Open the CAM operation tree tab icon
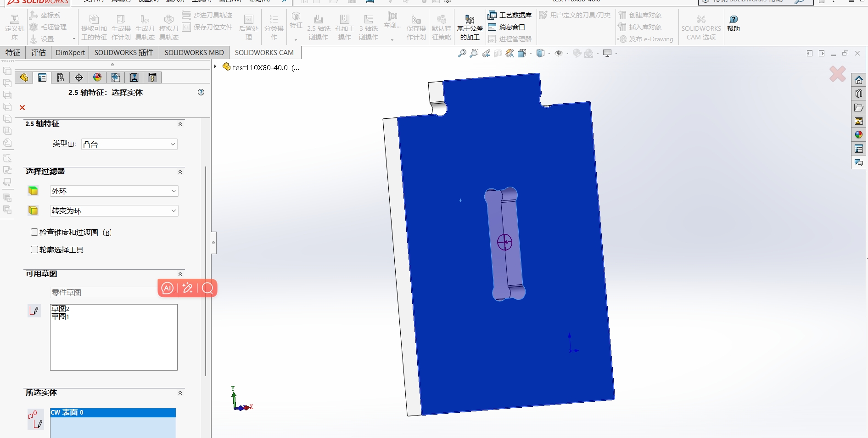Viewport: 868px width, 438px height. (134, 78)
